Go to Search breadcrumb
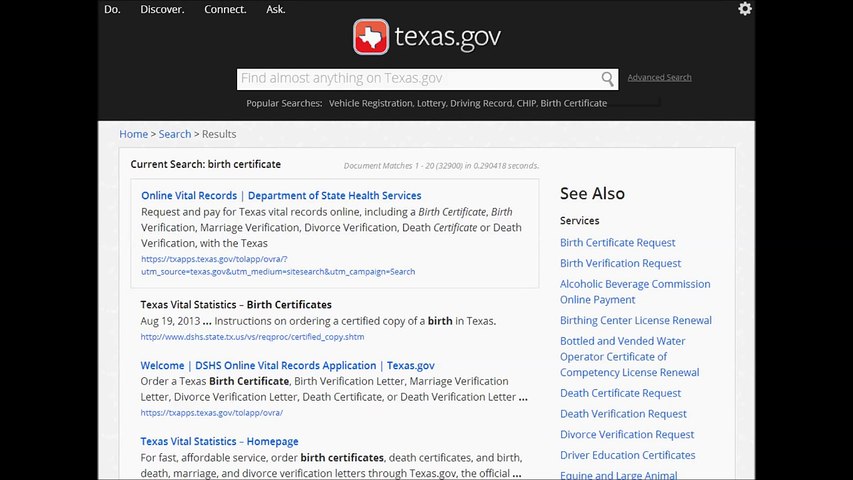 click(x=175, y=134)
